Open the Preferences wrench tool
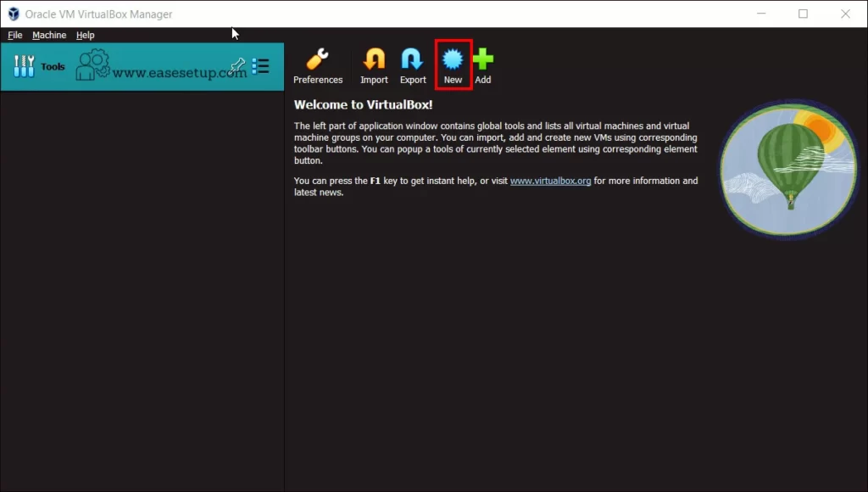 pos(318,66)
